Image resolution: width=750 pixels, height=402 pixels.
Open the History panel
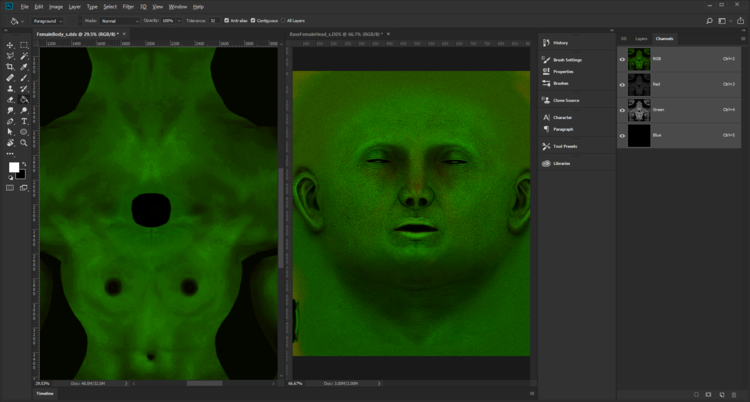click(x=560, y=43)
